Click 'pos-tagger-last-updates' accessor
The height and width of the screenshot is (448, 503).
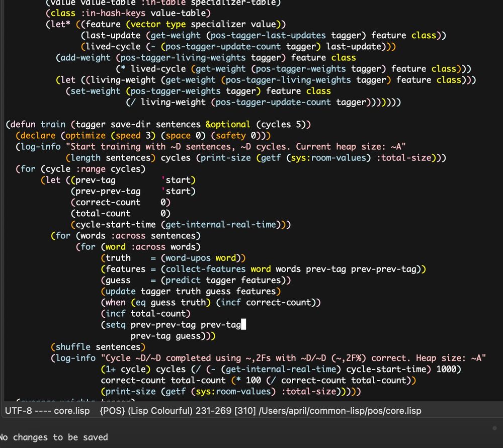[268, 35]
